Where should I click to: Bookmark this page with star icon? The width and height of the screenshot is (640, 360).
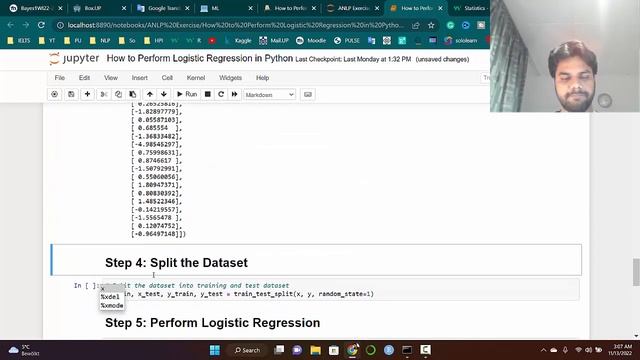(431, 25)
